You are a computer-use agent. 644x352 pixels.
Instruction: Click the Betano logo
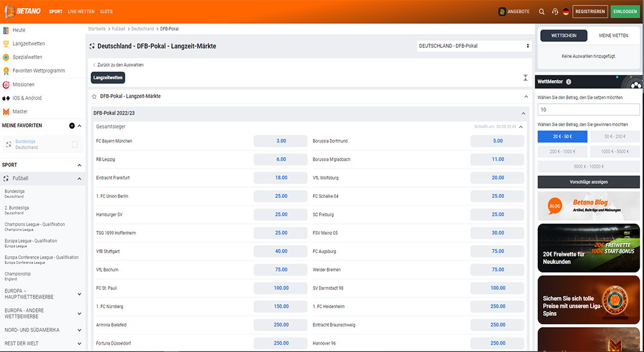point(22,12)
